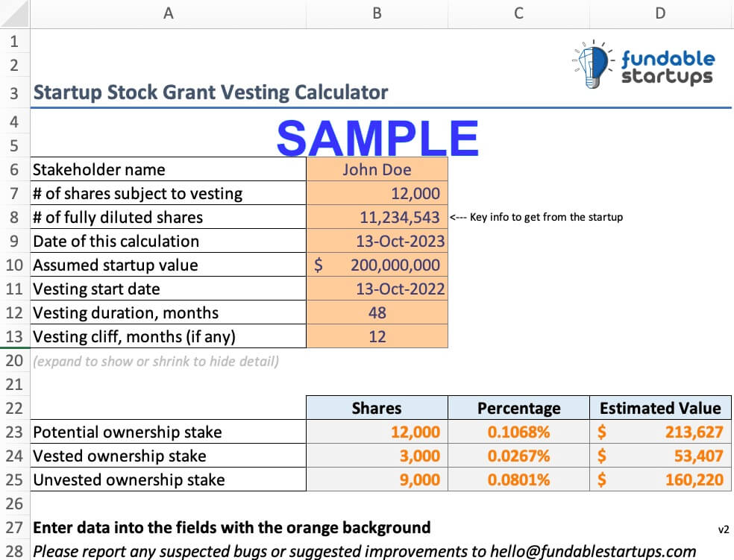Click the vesting duration value 48
This screenshot has width=734, height=560.
click(377, 312)
